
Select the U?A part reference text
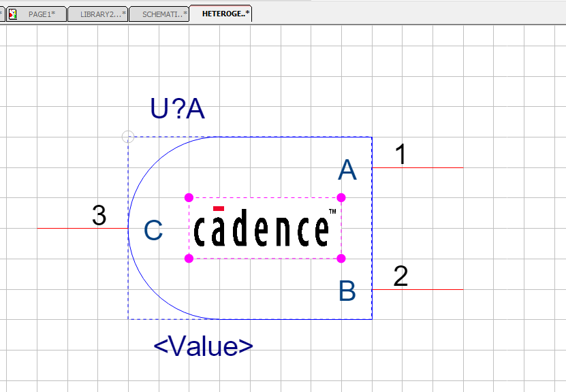(177, 108)
